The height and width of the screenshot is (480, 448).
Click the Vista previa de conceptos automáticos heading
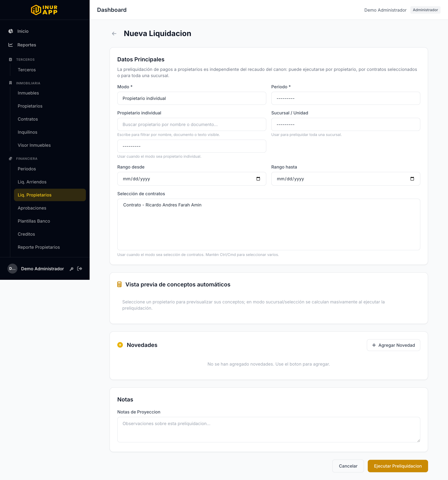point(178,284)
